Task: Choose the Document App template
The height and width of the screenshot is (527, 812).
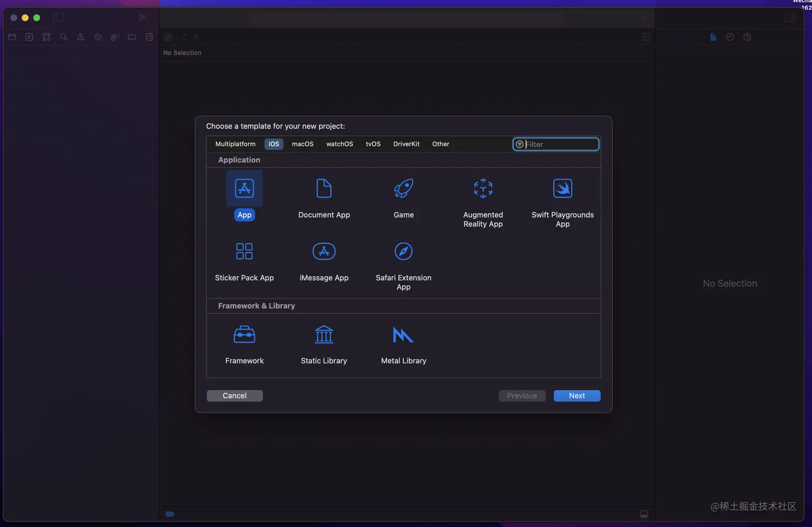Action: (x=324, y=188)
